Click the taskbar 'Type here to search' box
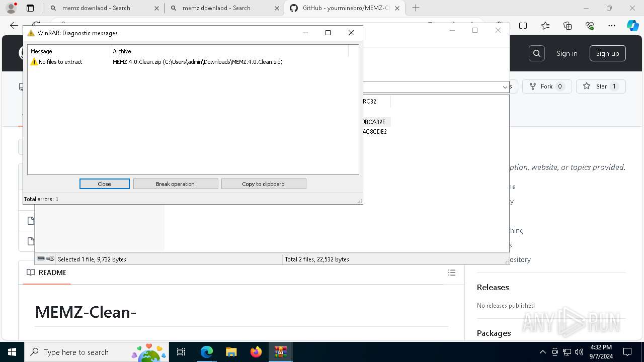 point(96,352)
